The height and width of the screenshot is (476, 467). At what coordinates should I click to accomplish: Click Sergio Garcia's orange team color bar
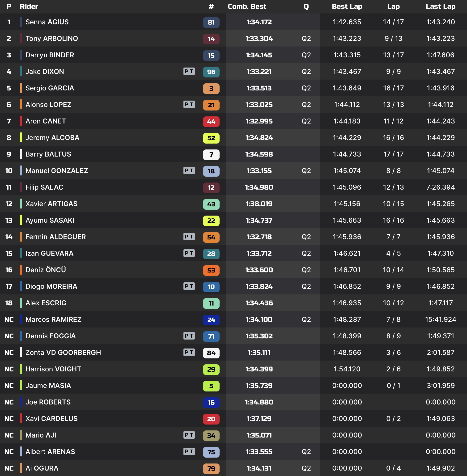tap(21, 88)
